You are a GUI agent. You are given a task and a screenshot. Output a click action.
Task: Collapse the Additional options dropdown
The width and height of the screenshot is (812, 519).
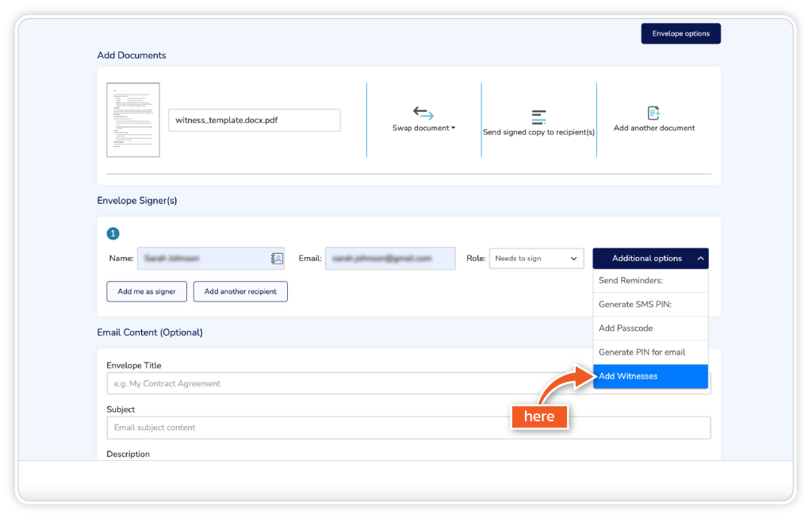646,259
